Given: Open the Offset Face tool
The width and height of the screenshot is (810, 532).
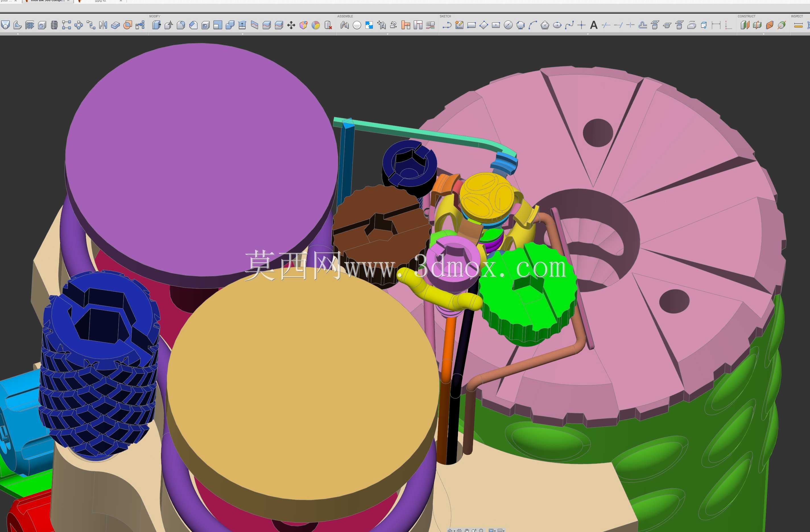Looking at the screenshot, I should 242,25.
